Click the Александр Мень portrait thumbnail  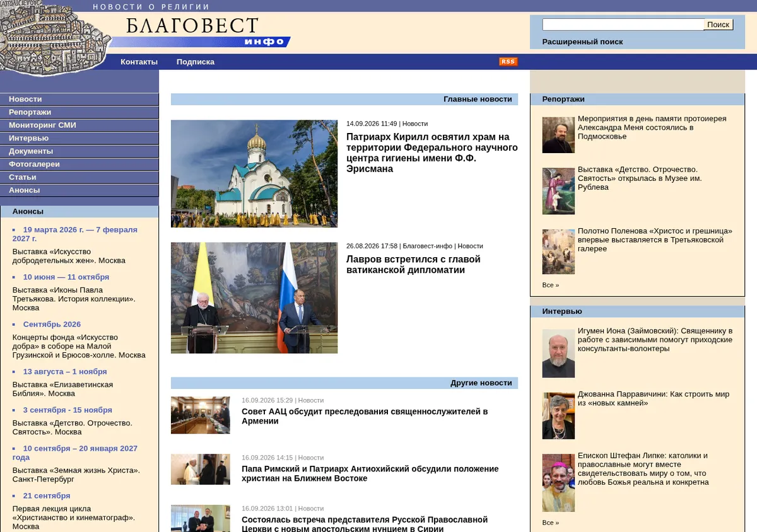(x=558, y=135)
